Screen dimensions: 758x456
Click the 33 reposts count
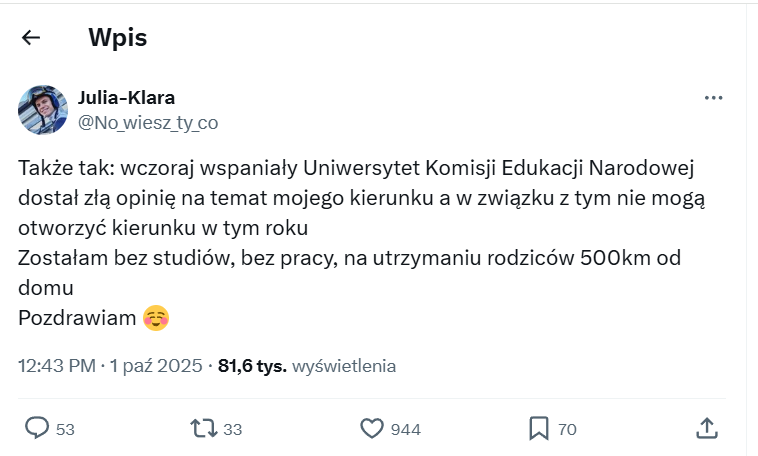[233, 429]
